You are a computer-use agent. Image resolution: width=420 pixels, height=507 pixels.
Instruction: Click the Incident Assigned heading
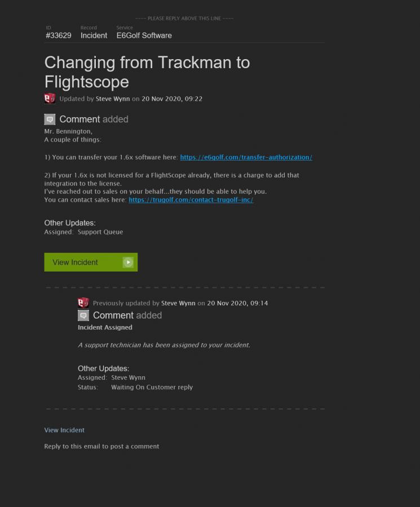(105, 327)
